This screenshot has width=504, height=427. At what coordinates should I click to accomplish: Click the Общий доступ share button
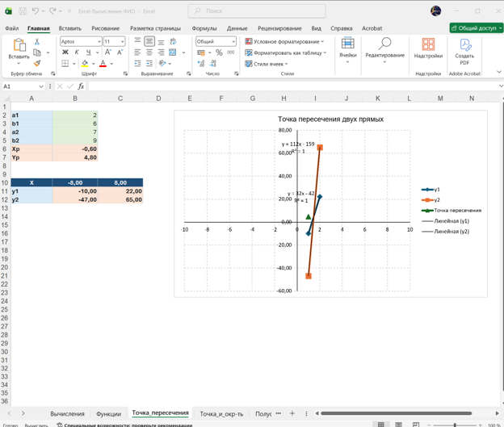click(477, 28)
